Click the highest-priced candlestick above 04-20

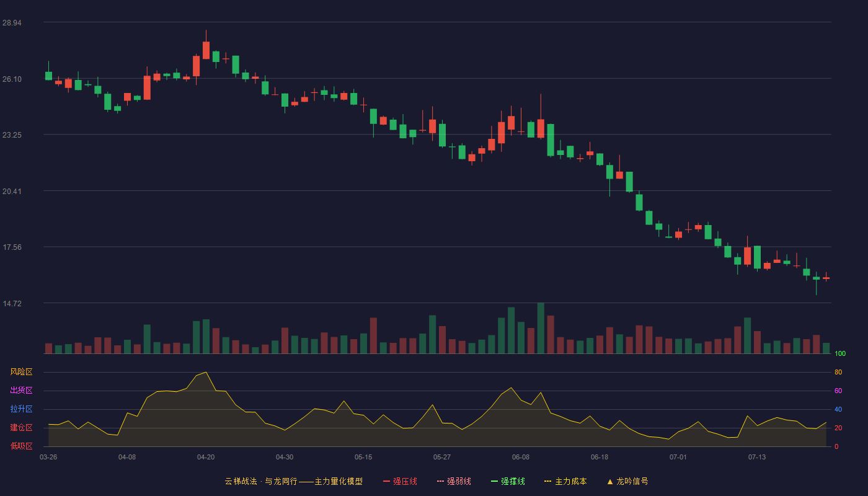(206, 50)
